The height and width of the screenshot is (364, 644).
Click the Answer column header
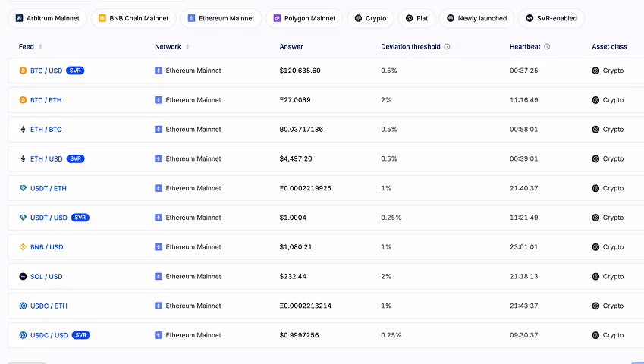[x=291, y=47]
